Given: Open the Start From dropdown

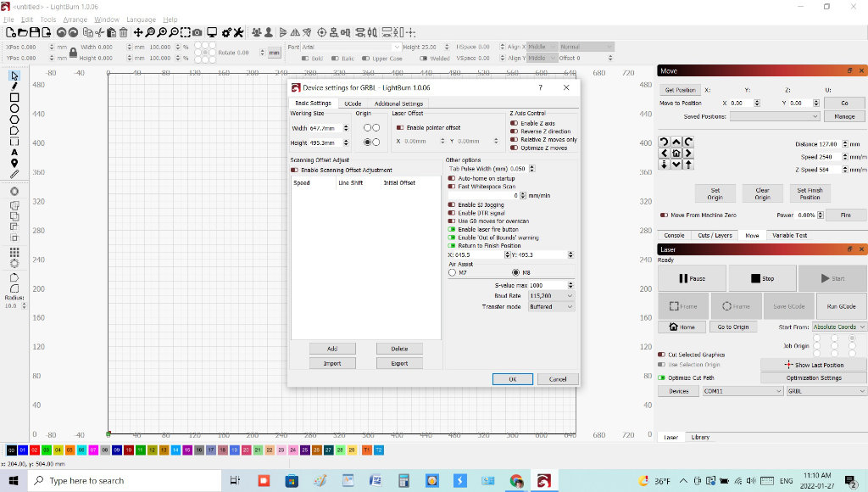Looking at the screenshot, I should tap(839, 327).
